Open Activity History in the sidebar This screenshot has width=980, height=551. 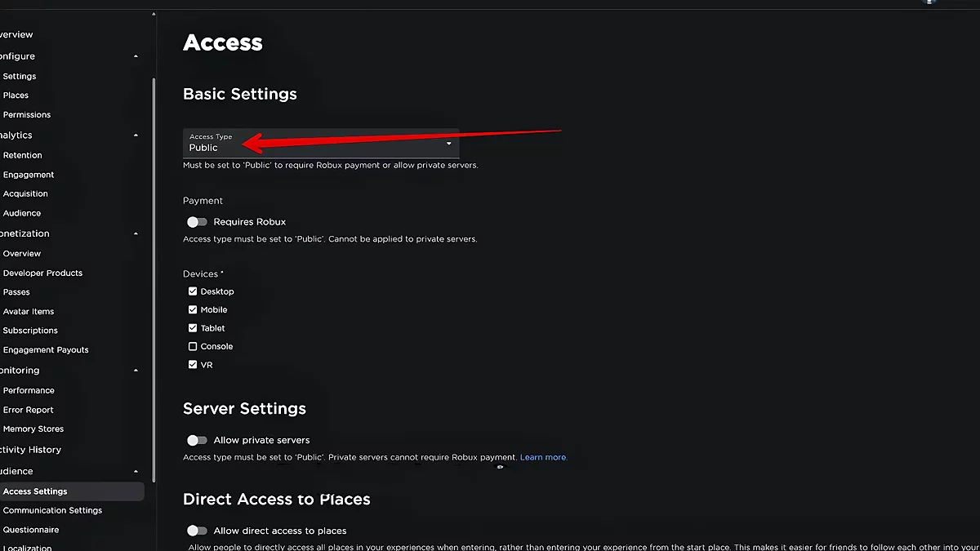pos(31,450)
